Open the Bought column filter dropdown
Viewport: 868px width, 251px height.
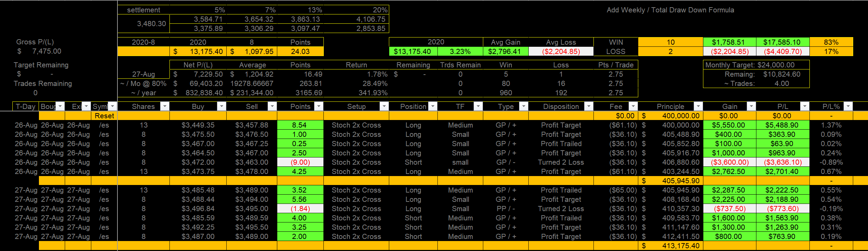click(60, 107)
